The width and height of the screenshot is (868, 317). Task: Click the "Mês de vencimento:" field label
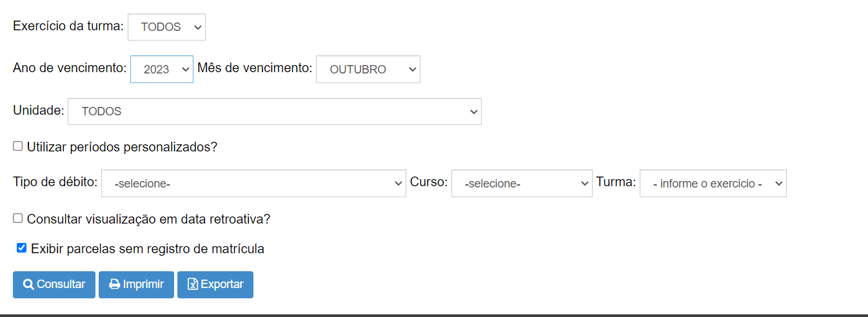pyautogui.click(x=255, y=68)
